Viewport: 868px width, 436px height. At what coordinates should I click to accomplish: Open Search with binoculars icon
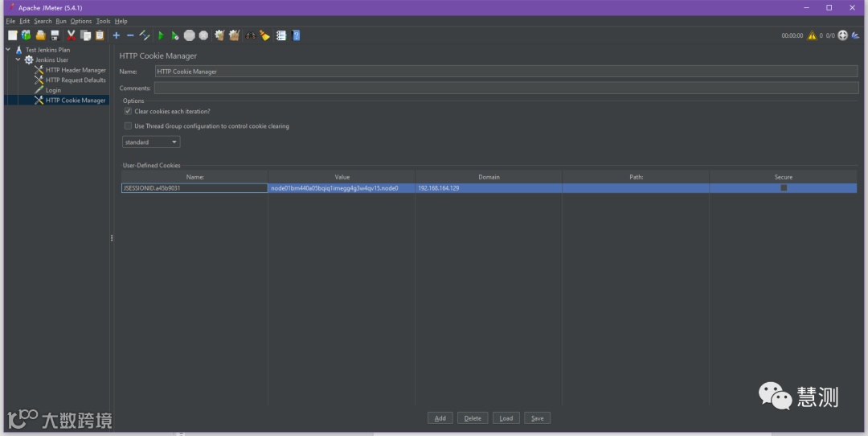click(x=251, y=35)
